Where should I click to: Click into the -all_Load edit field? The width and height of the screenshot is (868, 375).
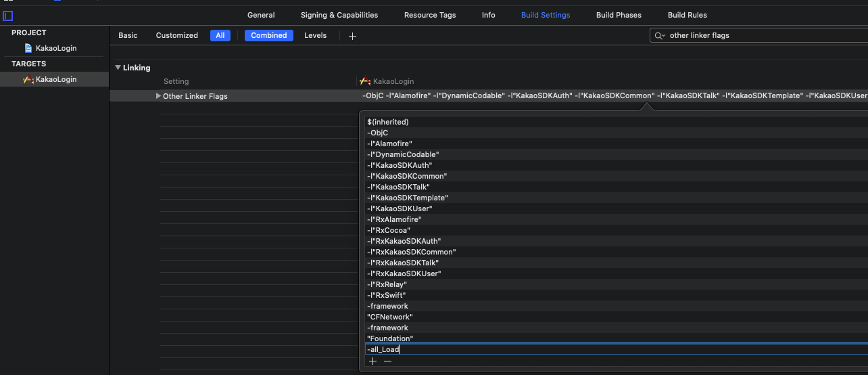[616, 349]
